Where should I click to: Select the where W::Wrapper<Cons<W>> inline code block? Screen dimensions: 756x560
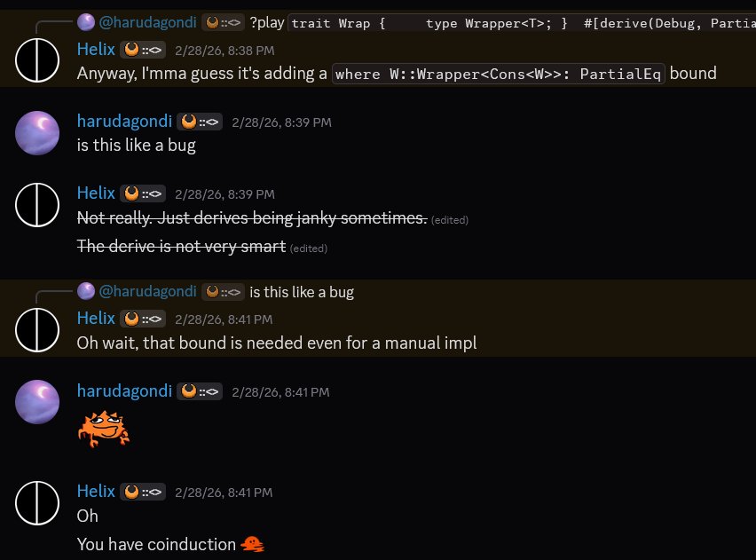point(497,74)
